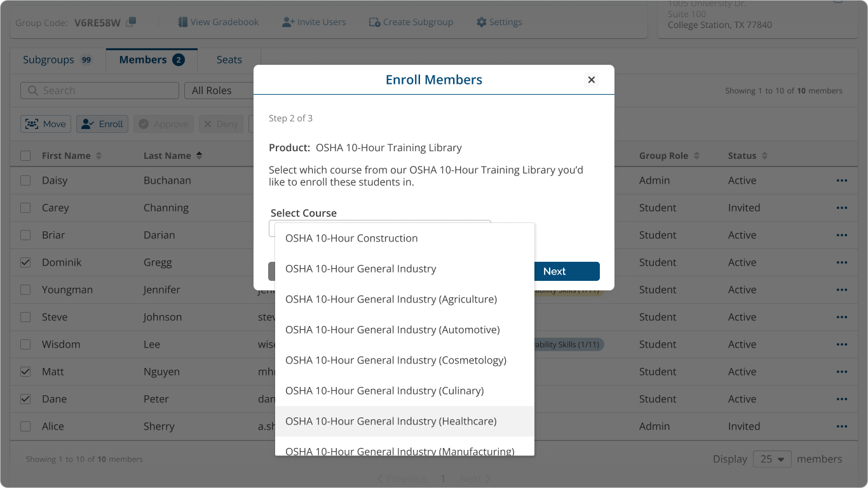Close the Enroll Members dialog
Viewport: 868px width, 488px height.
[x=591, y=79]
